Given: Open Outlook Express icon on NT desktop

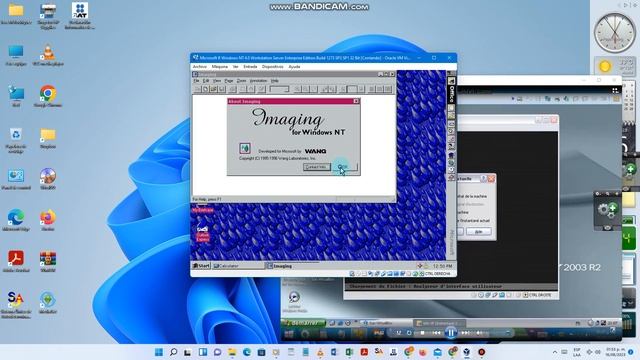Looking at the screenshot, I should [x=202, y=233].
